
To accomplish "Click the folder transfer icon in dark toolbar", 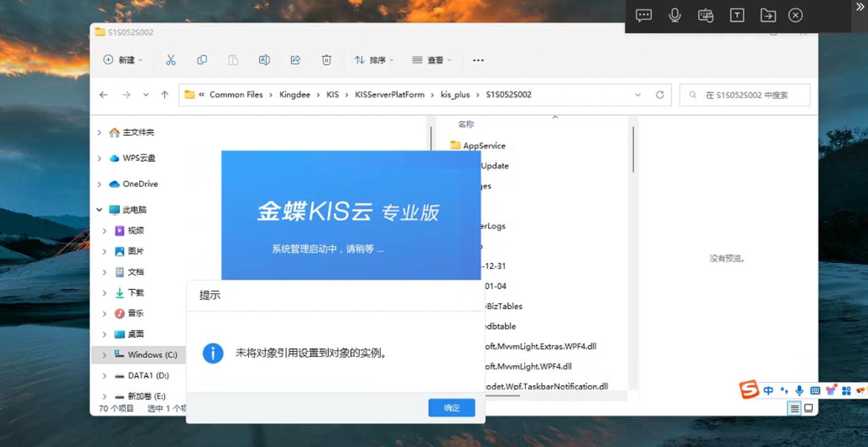I will 768,15.
